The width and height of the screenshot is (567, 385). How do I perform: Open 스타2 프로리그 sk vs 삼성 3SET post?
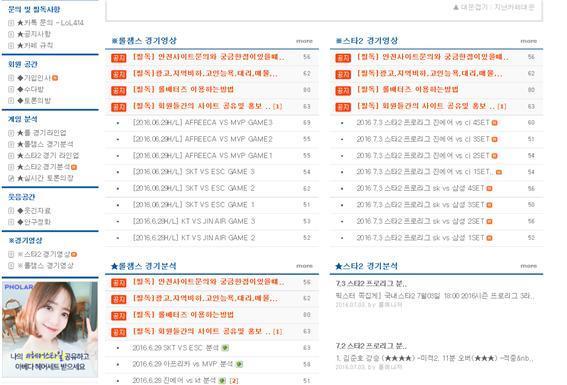tap(420, 205)
